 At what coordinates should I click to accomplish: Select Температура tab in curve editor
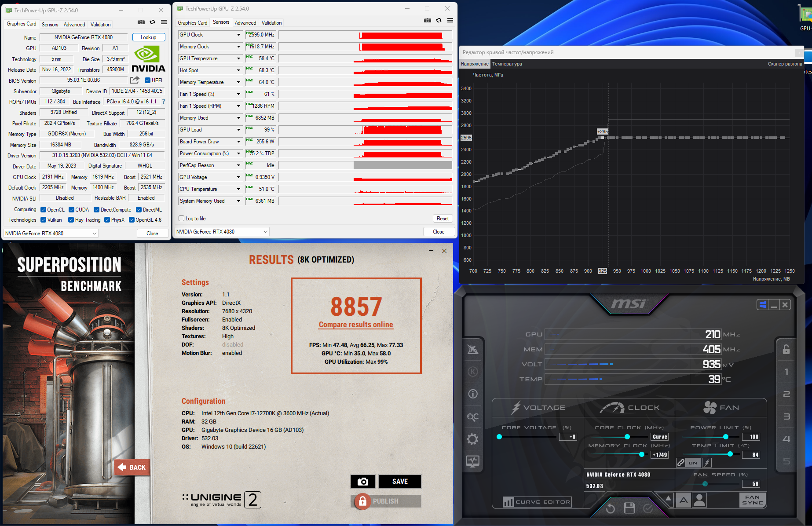[507, 64]
